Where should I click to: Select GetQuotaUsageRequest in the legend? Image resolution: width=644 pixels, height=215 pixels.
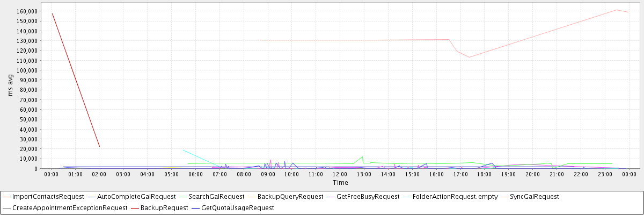coord(237,207)
